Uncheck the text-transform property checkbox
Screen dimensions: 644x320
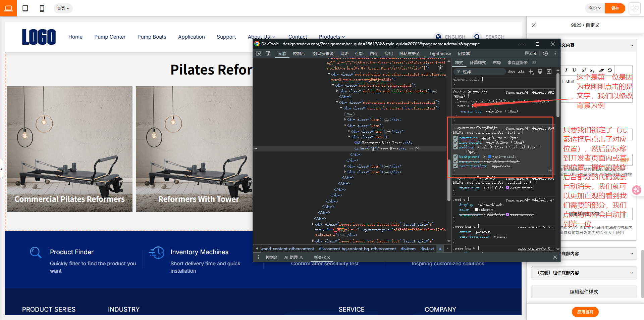455,166
